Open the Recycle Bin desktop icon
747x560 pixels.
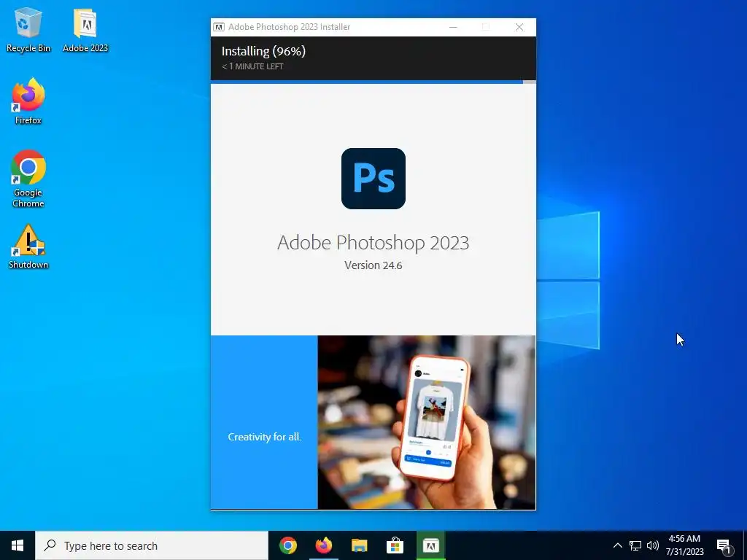28,29
